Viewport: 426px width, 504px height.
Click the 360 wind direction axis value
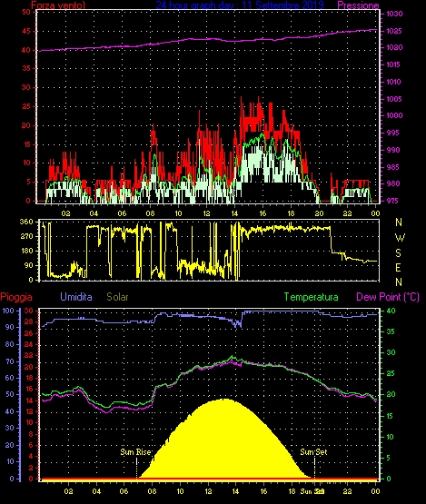[x=26, y=222]
